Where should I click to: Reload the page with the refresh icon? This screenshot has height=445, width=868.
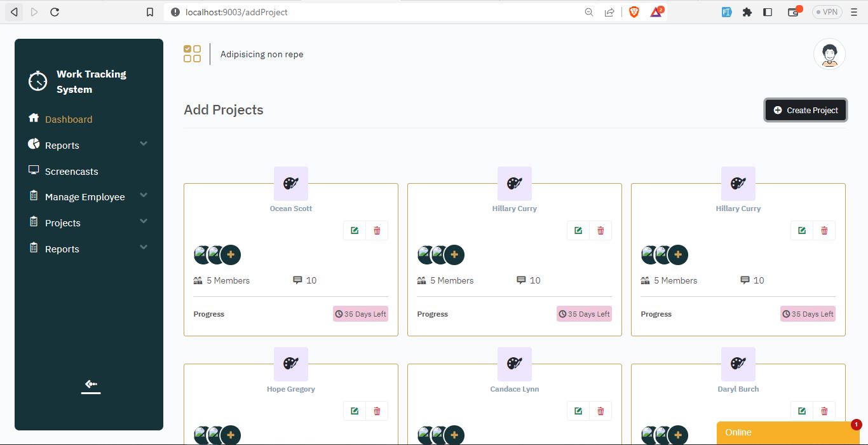click(55, 12)
